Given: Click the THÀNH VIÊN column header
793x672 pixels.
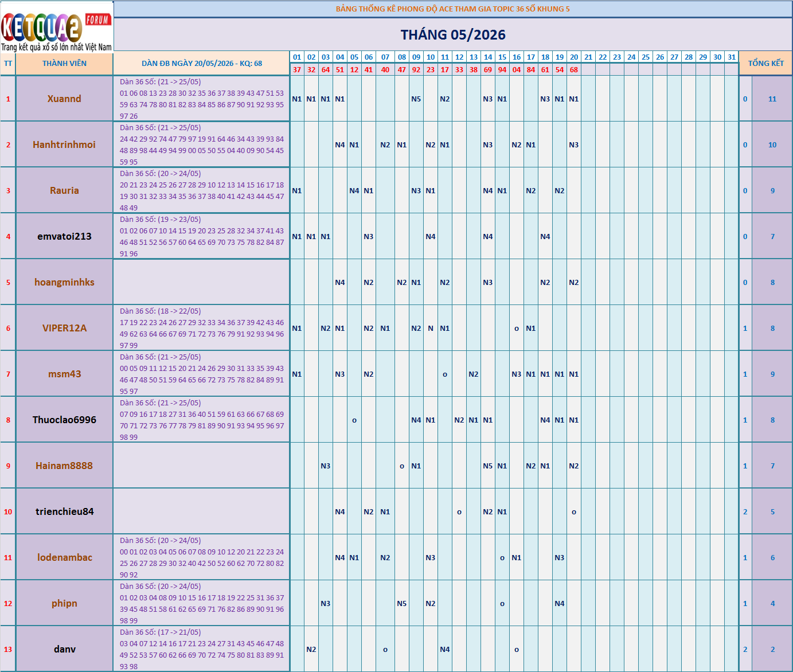Looking at the screenshot, I should pos(64,64).
